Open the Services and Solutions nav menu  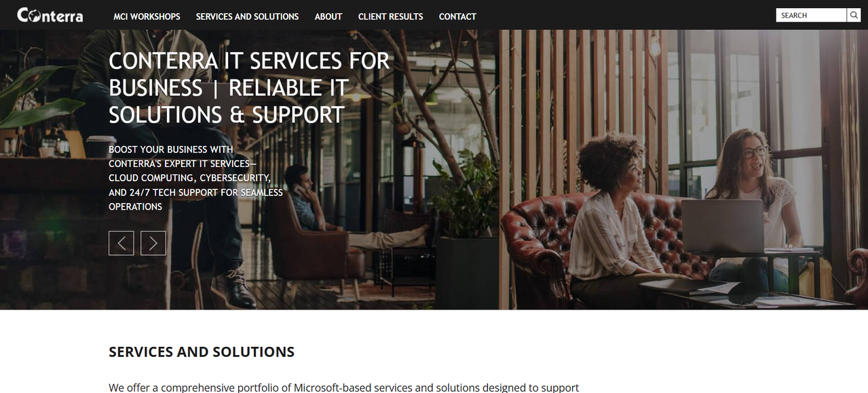coord(247,16)
